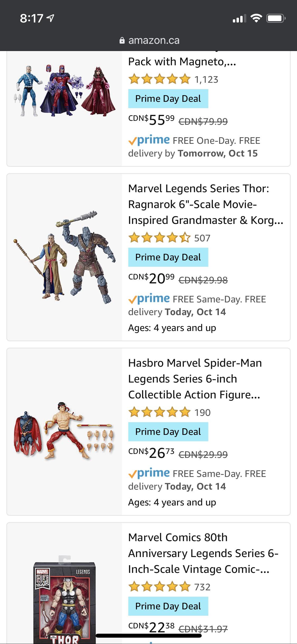Click the lock icon in the address bar

click(122, 40)
